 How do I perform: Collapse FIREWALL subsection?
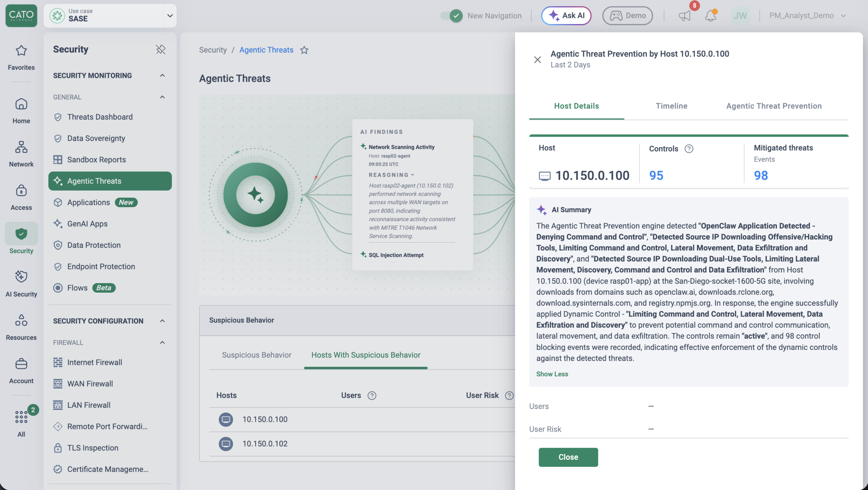point(162,342)
